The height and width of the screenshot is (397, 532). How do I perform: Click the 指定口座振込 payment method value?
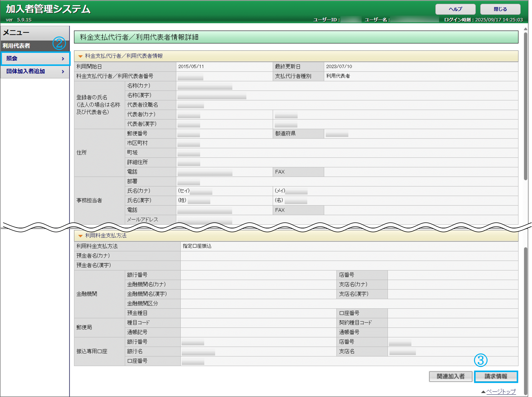(x=197, y=246)
